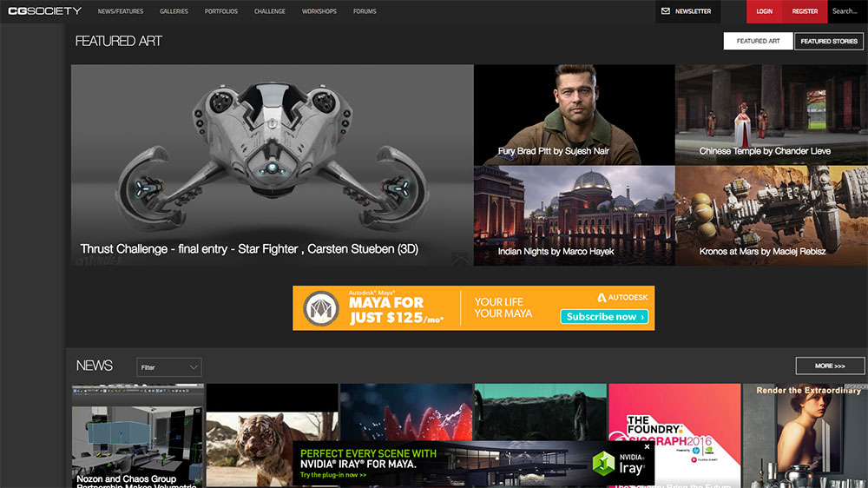Click 'Try the plug-in now >>' link

[x=332, y=475]
